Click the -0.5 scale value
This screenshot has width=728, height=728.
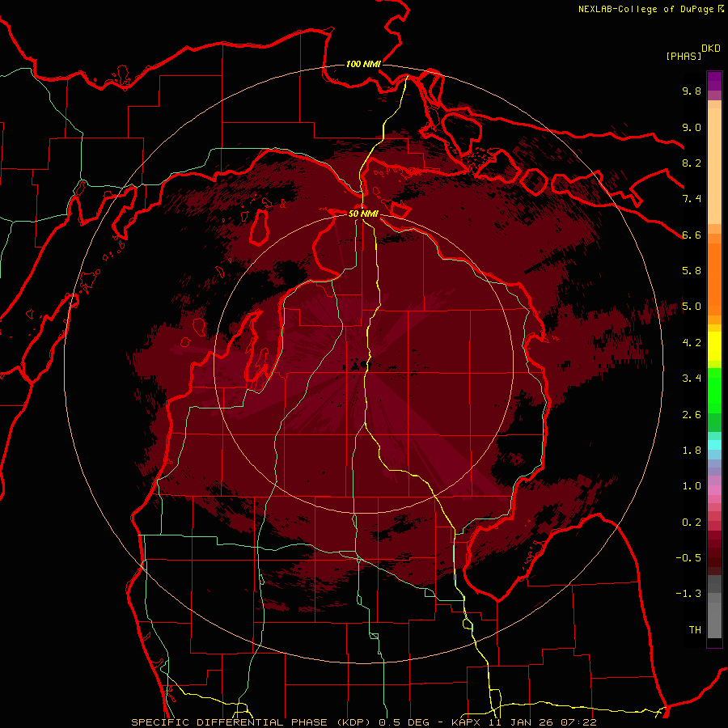[688, 558]
